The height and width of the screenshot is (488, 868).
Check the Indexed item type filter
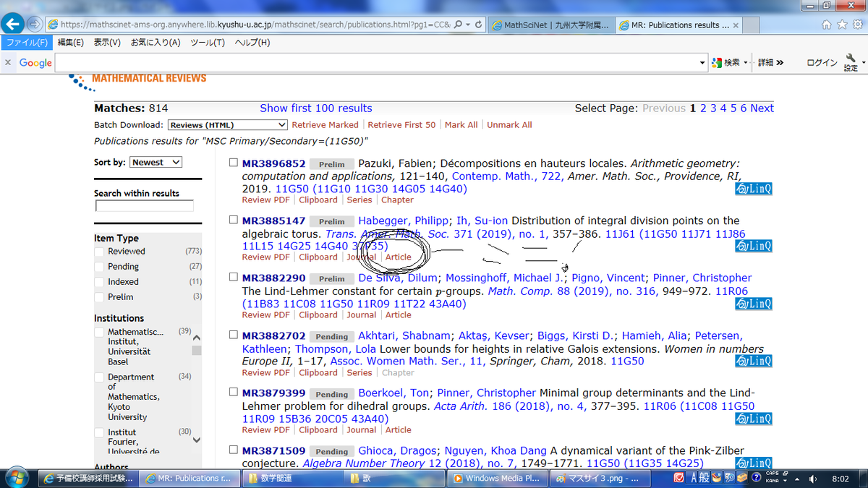pos(98,282)
